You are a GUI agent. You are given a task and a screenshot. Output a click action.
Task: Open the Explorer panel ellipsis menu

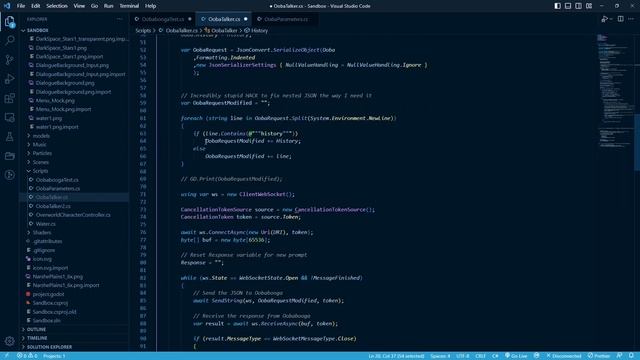(120, 19)
